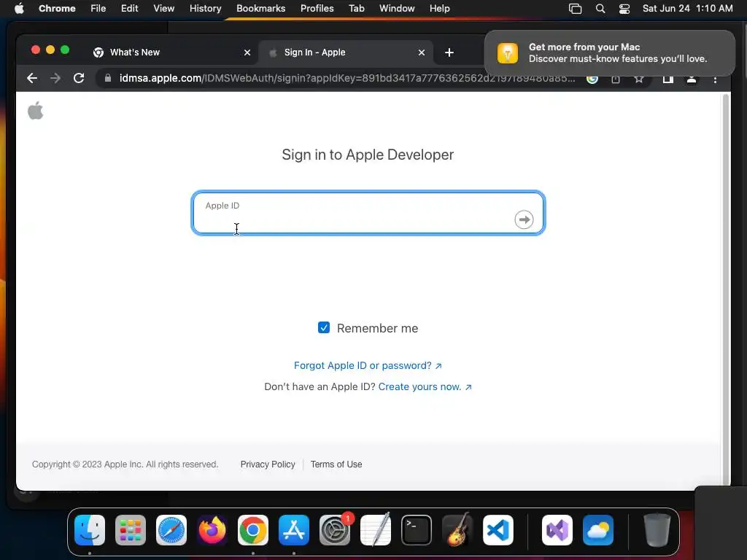Open the Profiles menu

tap(317, 9)
